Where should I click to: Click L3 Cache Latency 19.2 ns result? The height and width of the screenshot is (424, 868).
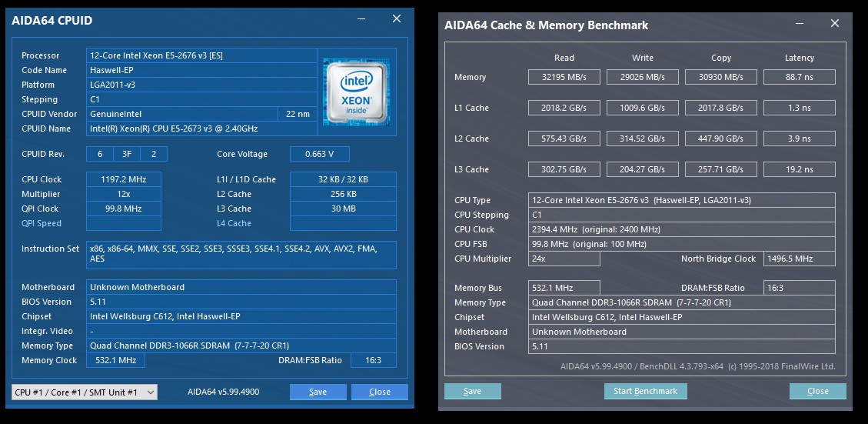tap(800, 169)
